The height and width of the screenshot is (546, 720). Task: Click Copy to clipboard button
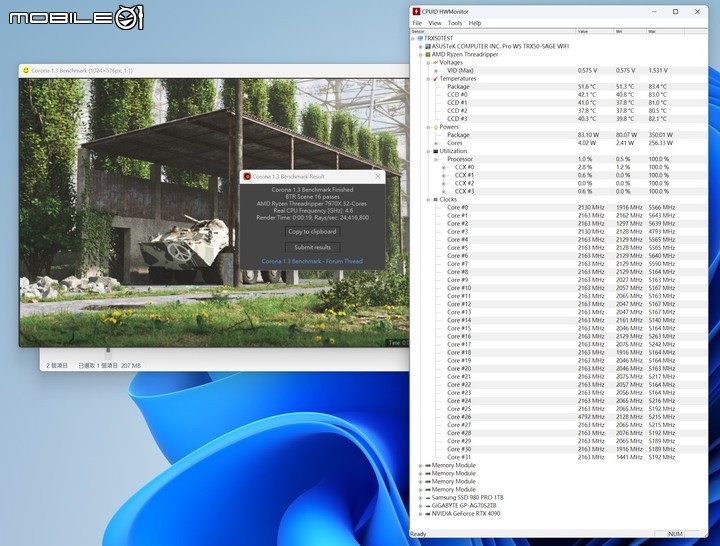click(312, 231)
